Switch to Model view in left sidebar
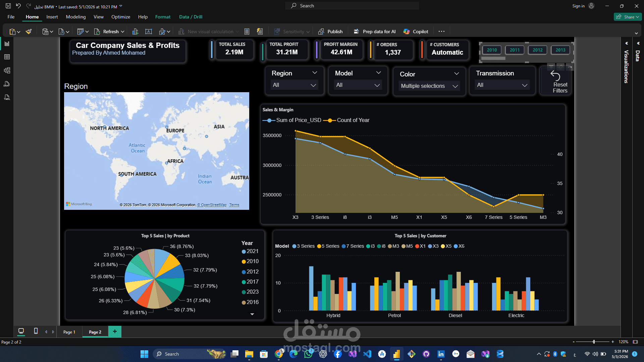The width and height of the screenshot is (644, 362). click(x=7, y=70)
